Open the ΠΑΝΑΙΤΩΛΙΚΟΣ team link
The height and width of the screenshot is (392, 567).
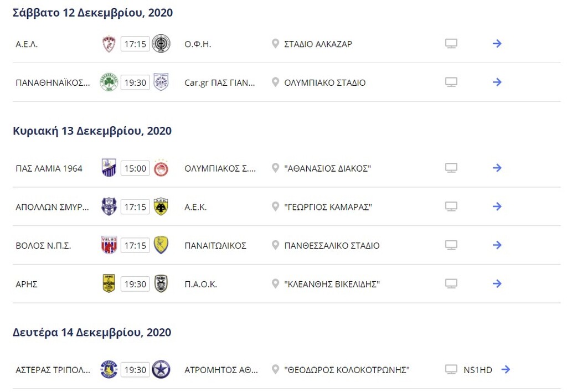(215, 245)
